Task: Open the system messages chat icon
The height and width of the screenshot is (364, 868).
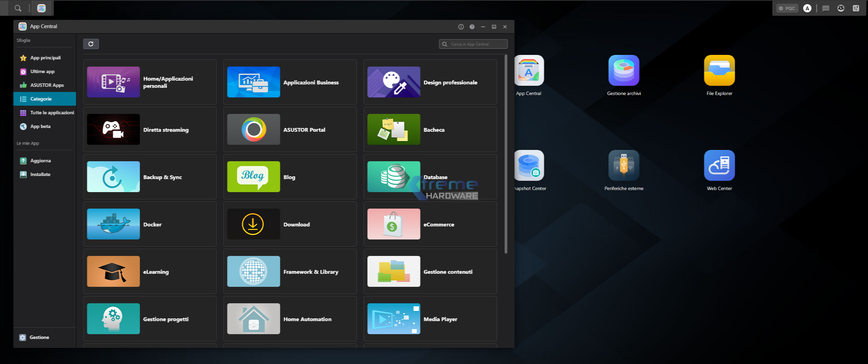Action: [826, 8]
